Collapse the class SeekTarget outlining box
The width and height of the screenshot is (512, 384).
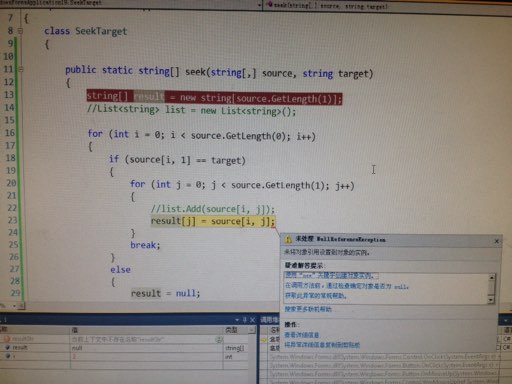[21, 31]
